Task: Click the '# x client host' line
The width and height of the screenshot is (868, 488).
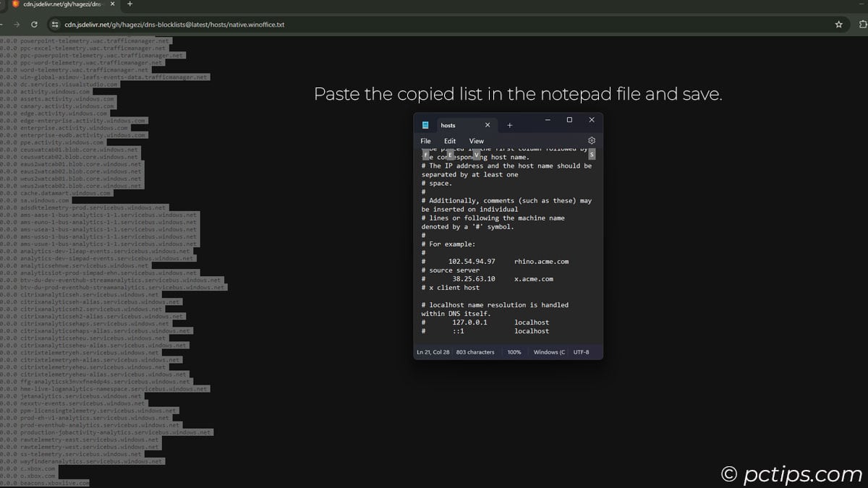Action: pyautogui.click(x=450, y=288)
